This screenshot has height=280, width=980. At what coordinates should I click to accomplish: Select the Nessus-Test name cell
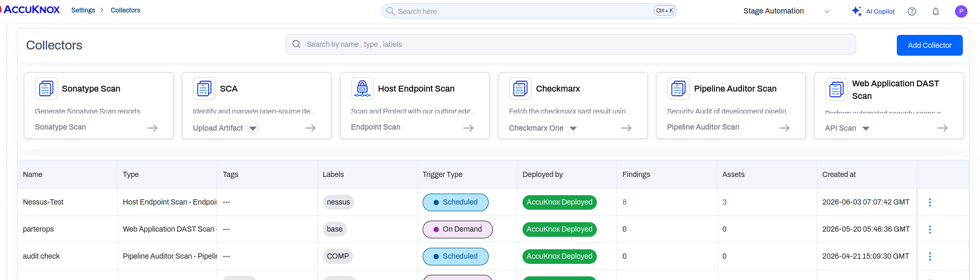pyautogui.click(x=43, y=202)
